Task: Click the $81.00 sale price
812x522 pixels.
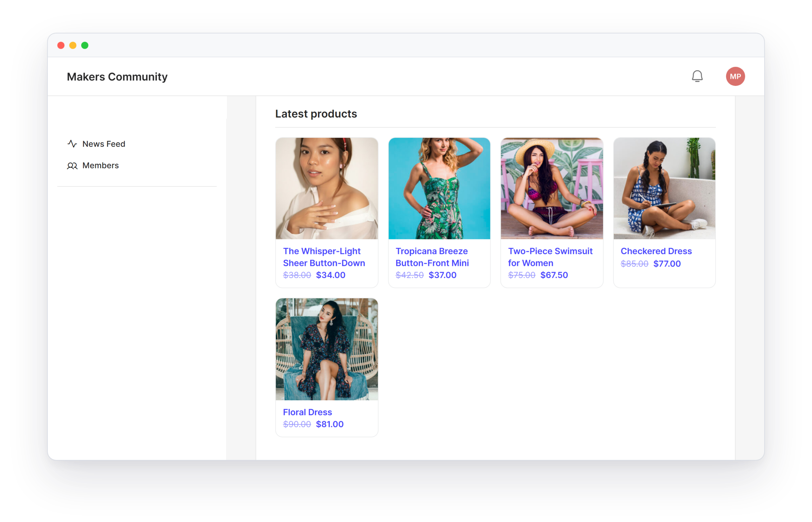Action: pyautogui.click(x=330, y=424)
